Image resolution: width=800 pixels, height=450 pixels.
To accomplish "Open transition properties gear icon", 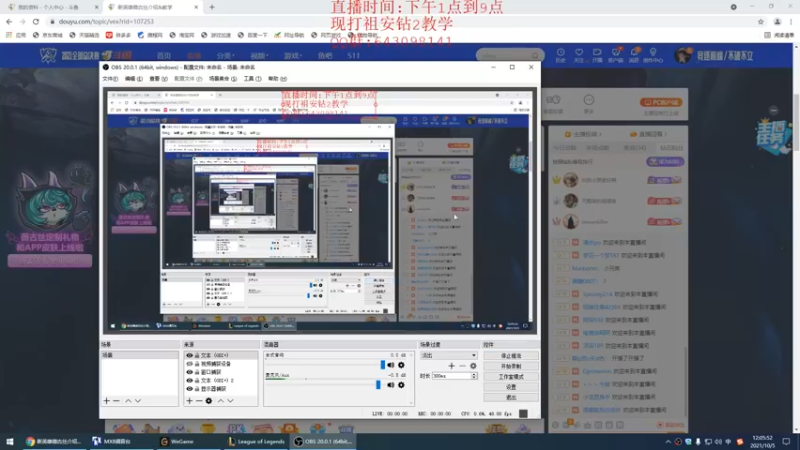I will click(473, 366).
